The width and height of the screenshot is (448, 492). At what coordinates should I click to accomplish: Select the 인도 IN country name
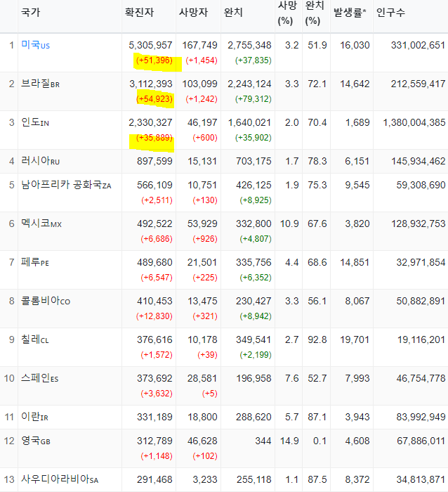tap(35, 122)
